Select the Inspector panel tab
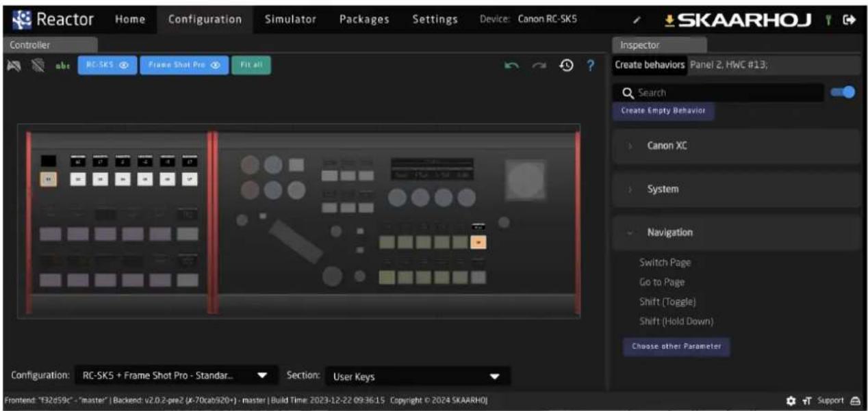The height and width of the screenshot is (411, 868). pos(659,45)
